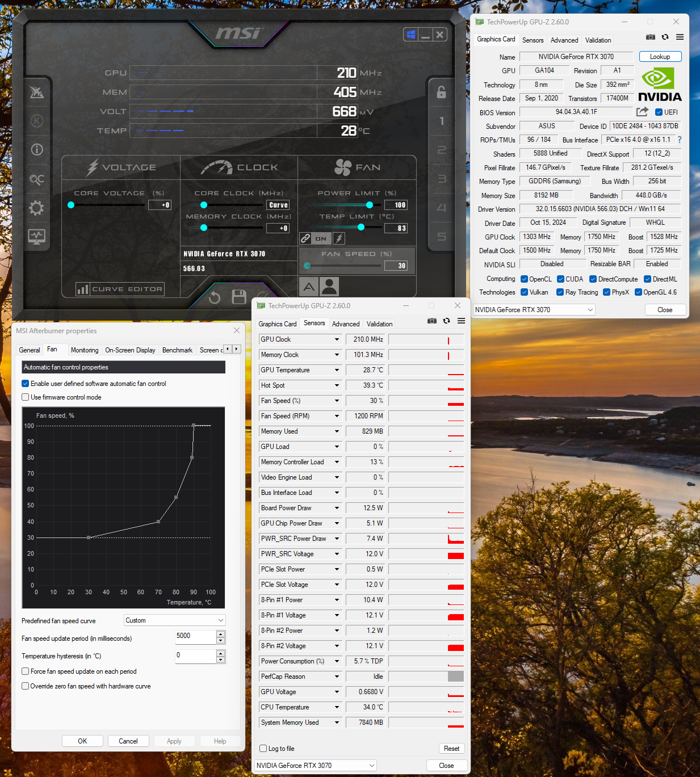Open the Hot Spot sensor dropdown arrow
This screenshot has height=777, width=700.
click(337, 385)
